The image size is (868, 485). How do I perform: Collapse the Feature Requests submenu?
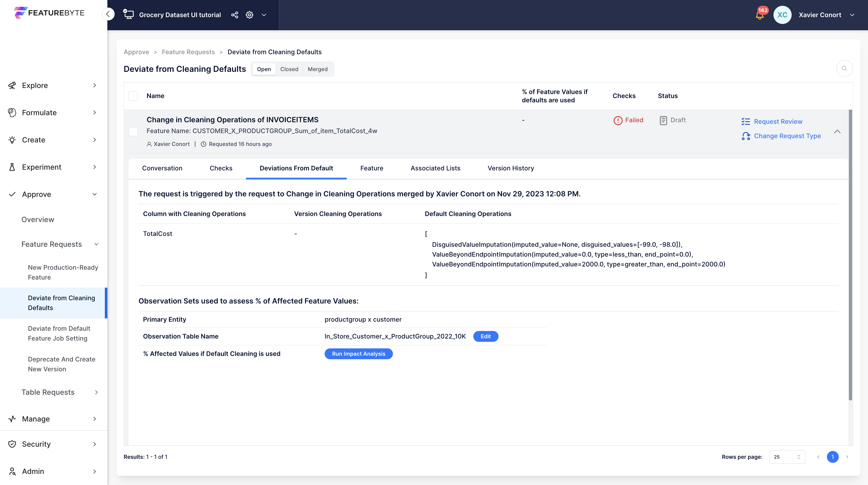[96, 244]
